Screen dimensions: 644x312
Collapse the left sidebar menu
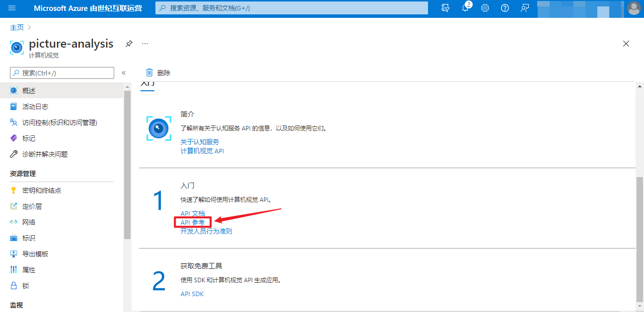coord(124,73)
